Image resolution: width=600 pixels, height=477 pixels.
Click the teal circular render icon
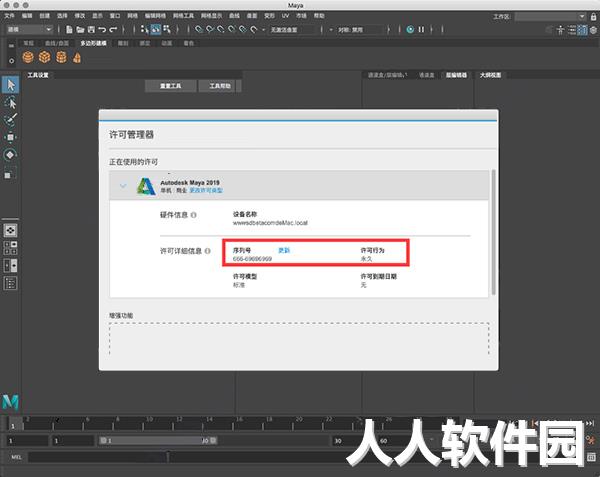coord(410,29)
